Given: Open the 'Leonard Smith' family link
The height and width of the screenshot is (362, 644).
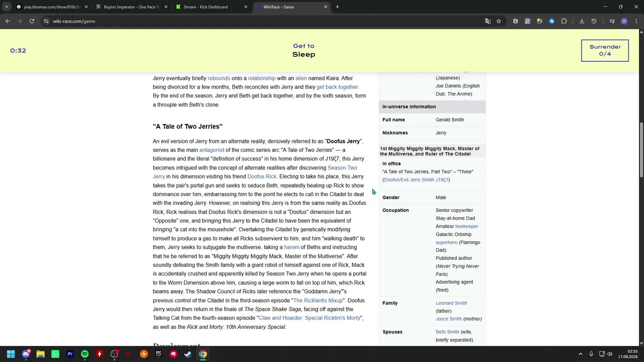Looking at the screenshot, I should tap(451, 303).
